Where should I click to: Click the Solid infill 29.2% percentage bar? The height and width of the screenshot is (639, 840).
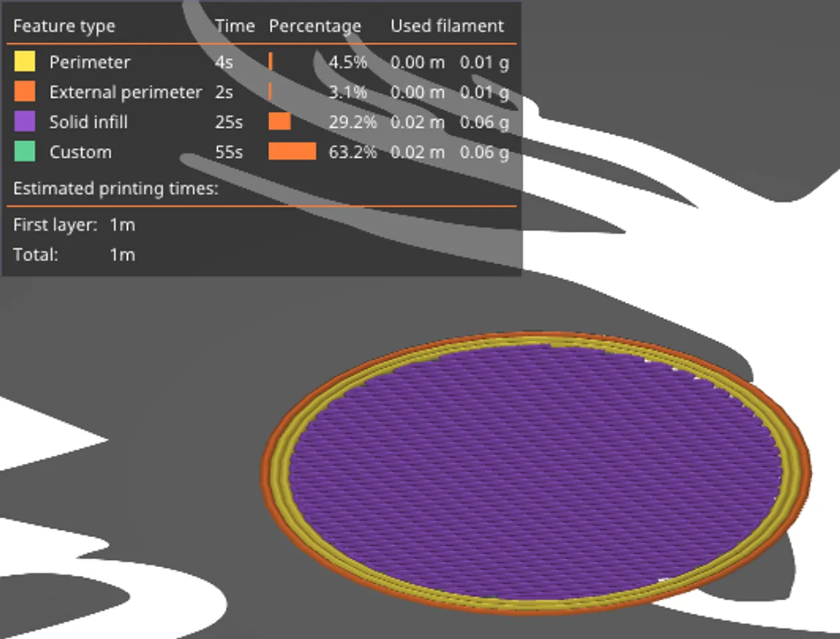click(280, 122)
